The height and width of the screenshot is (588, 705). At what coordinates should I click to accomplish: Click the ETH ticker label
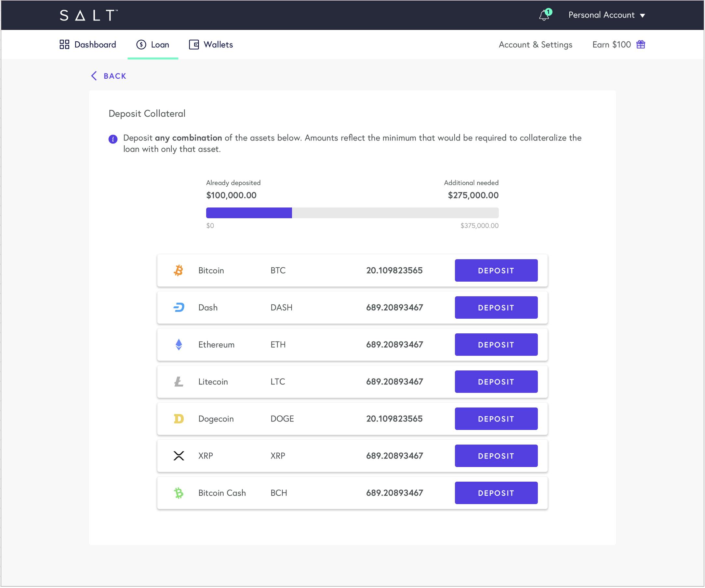278,345
